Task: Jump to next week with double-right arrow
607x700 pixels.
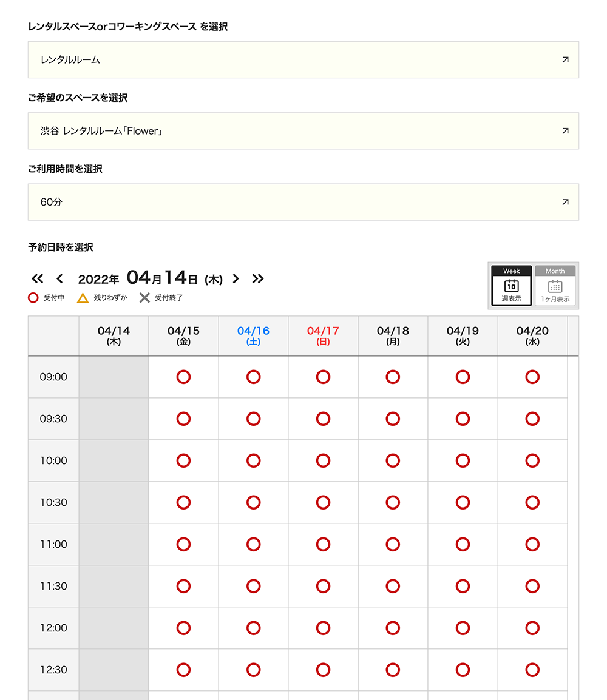Action: click(258, 279)
